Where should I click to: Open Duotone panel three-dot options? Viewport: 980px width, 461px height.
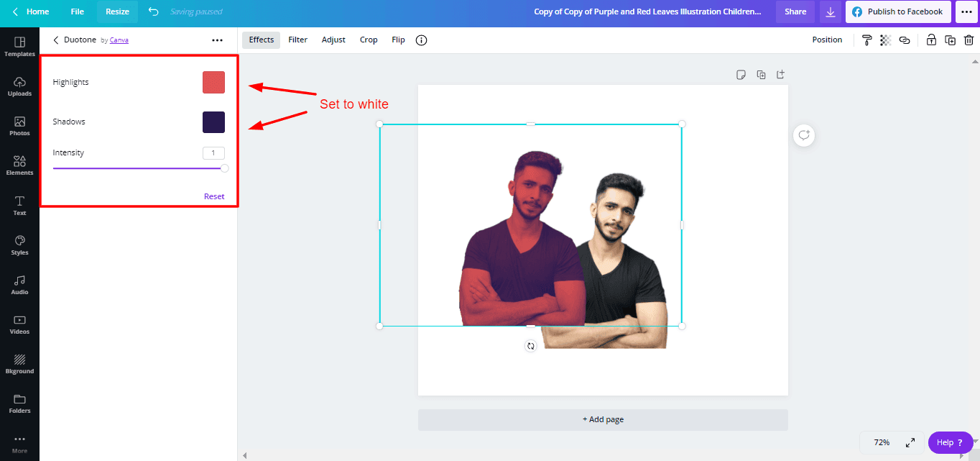(217, 40)
